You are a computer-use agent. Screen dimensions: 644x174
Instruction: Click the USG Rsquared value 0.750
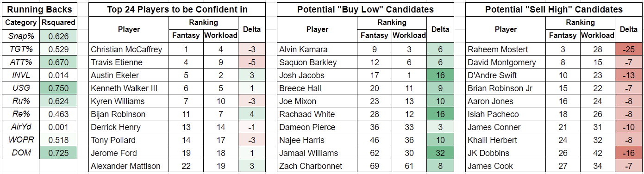click(59, 88)
